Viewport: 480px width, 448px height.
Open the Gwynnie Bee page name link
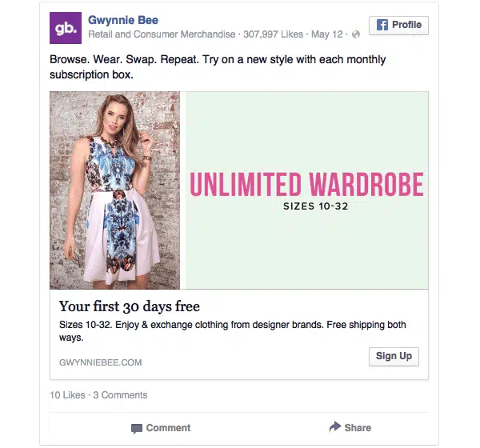coord(123,20)
